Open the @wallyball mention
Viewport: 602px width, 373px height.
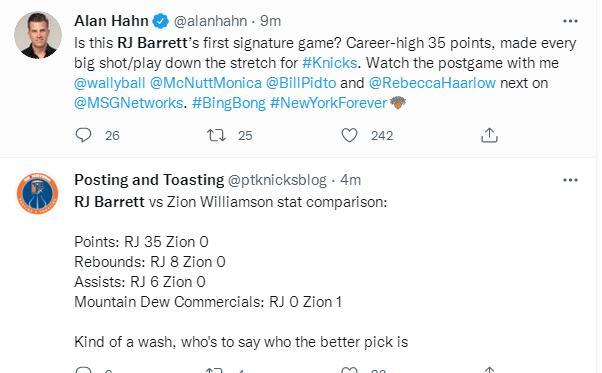click(x=110, y=83)
